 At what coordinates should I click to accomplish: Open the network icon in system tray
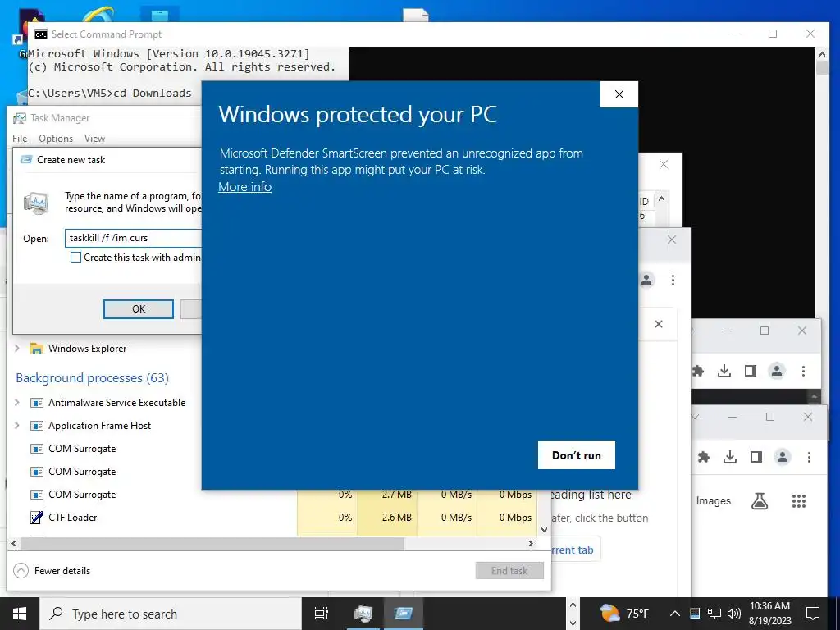click(x=714, y=614)
